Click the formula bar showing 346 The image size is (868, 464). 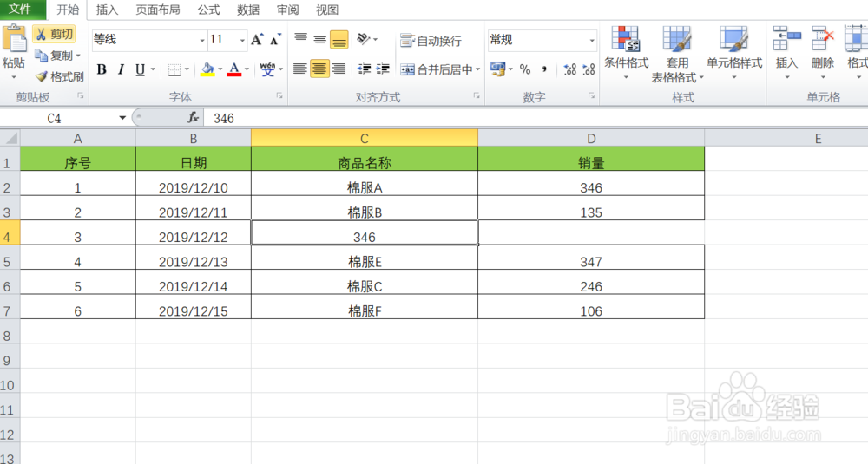click(535, 118)
